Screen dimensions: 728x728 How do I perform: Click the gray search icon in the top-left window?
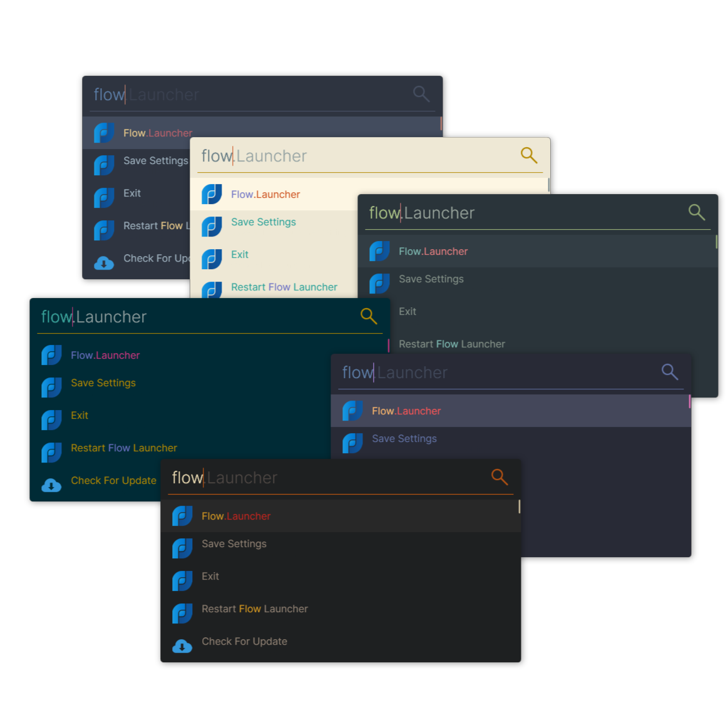coord(421,94)
